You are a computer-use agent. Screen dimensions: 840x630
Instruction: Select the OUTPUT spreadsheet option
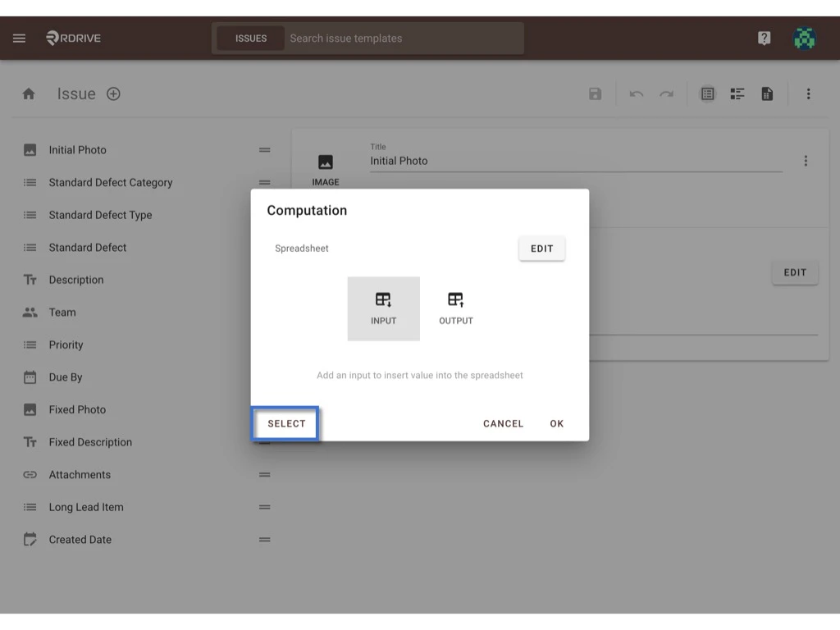point(456,308)
